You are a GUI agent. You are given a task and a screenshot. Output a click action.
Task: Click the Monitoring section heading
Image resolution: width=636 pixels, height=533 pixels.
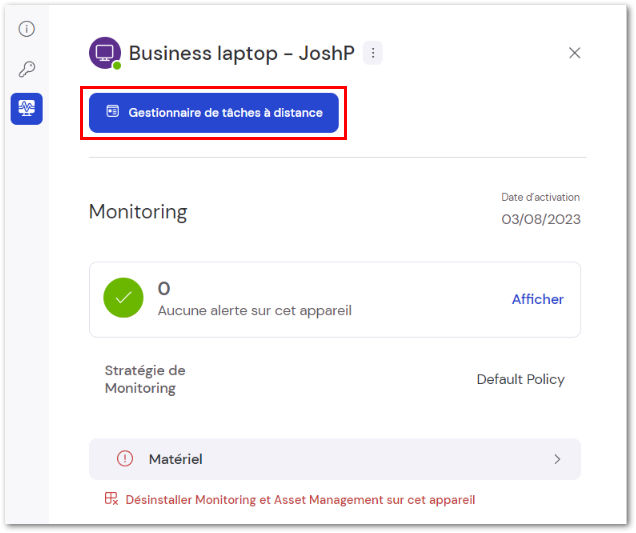point(138,212)
